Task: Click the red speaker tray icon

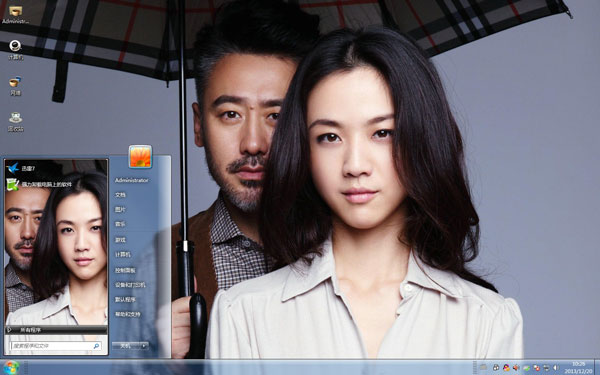Action: click(x=516, y=368)
